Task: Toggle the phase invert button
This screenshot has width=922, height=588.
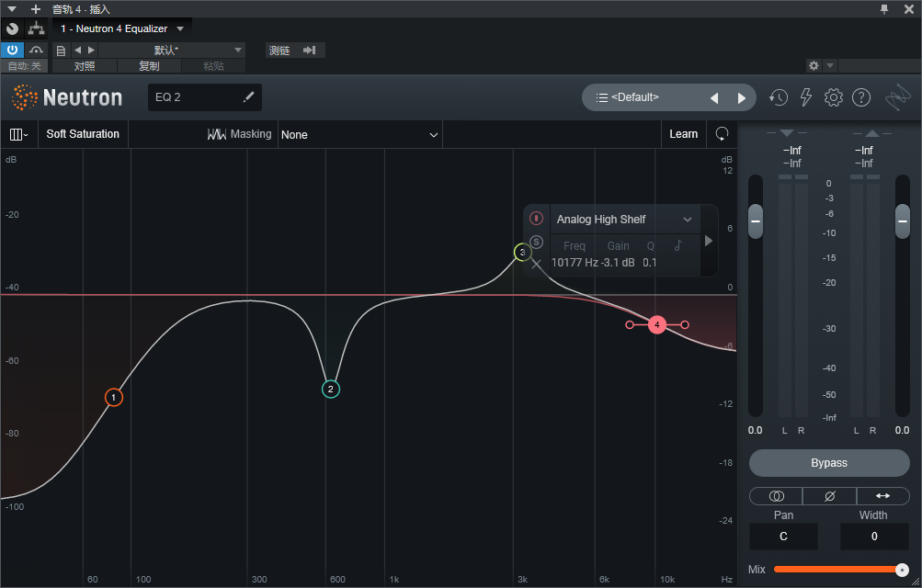Action: [x=830, y=496]
